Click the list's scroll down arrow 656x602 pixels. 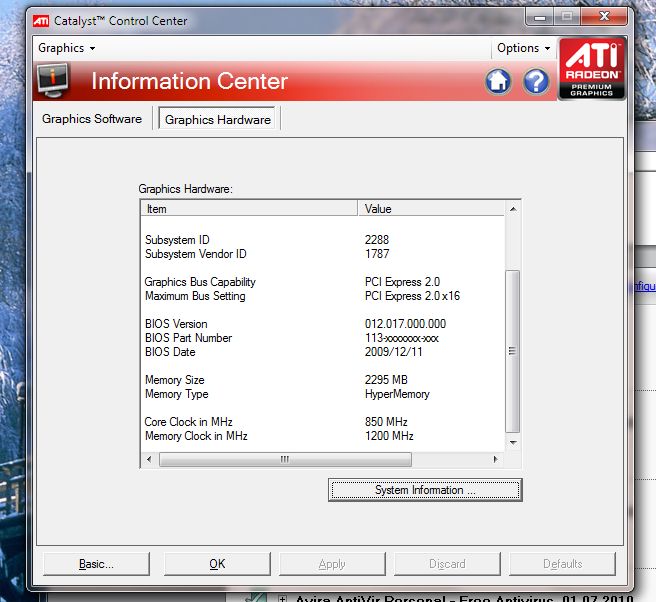click(513, 443)
